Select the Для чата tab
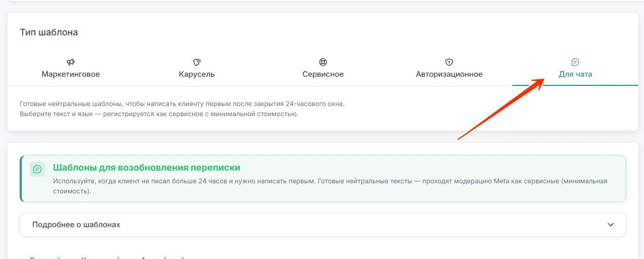 tap(575, 69)
